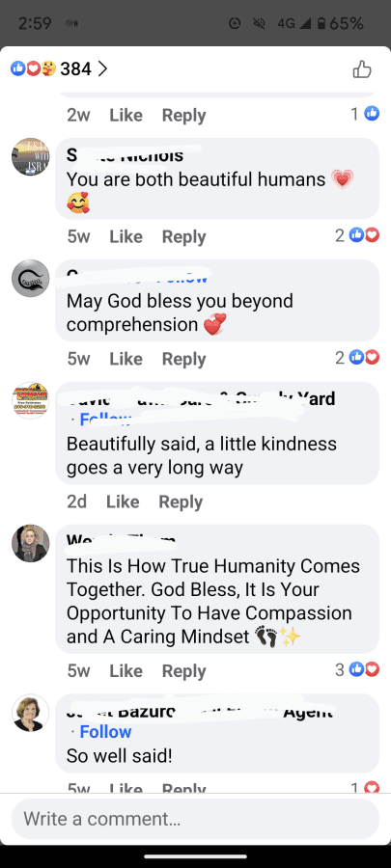Like the 'This Is How True Humanity' comment

tap(126, 671)
